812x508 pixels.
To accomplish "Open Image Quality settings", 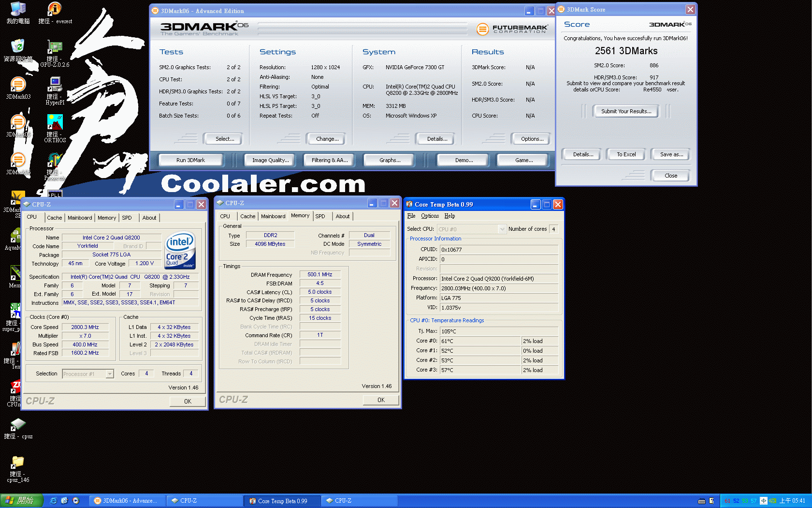I will (271, 160).
